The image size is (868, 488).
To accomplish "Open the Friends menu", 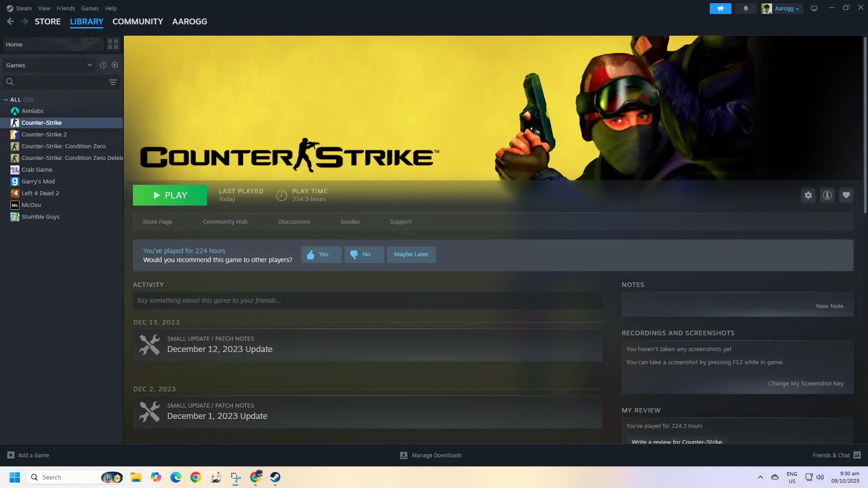I will (66, 9).
